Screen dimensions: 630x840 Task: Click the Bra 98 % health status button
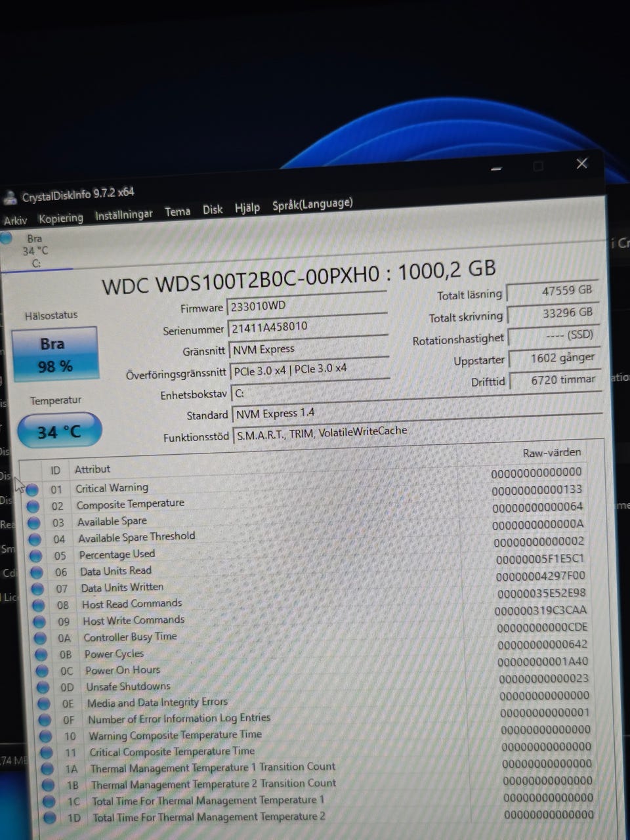pyautogui.click(x=55, y=354)
